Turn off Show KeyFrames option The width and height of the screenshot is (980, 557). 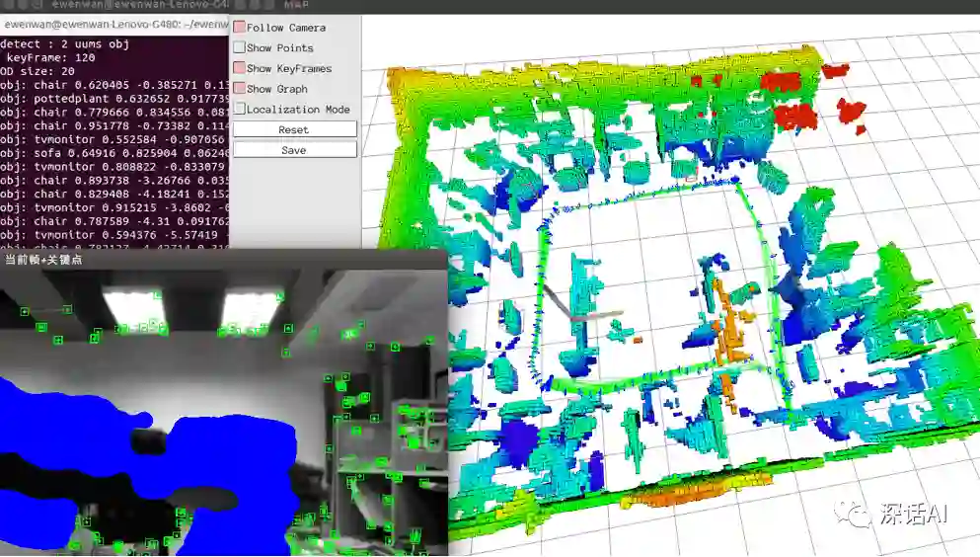point(240,68)
